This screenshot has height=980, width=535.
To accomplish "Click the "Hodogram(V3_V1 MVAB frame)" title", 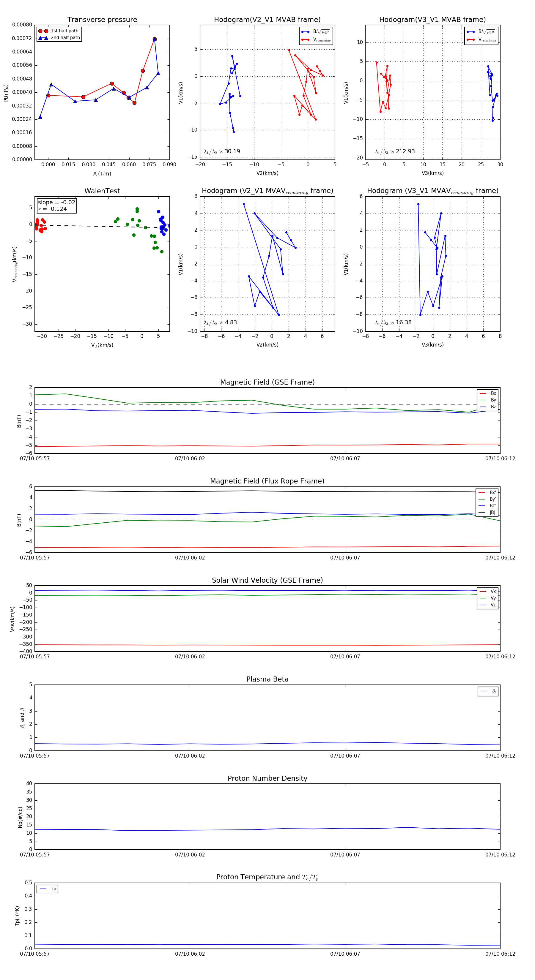I will (432, 20).
